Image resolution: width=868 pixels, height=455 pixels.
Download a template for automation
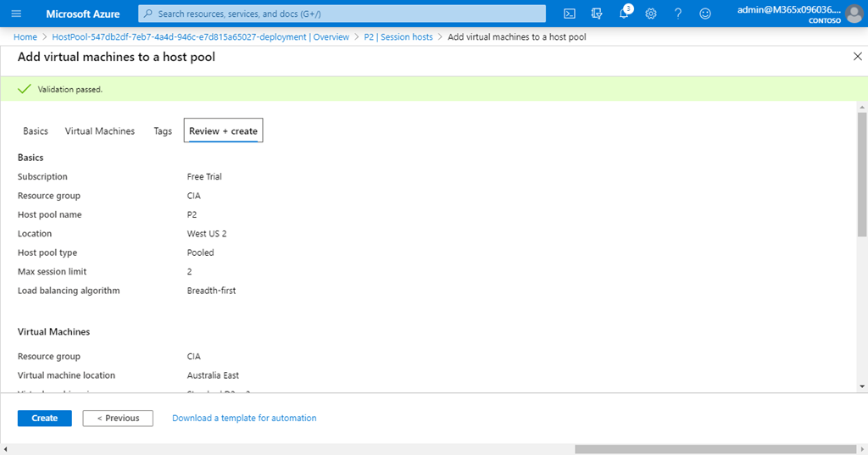tap(244, 418)
